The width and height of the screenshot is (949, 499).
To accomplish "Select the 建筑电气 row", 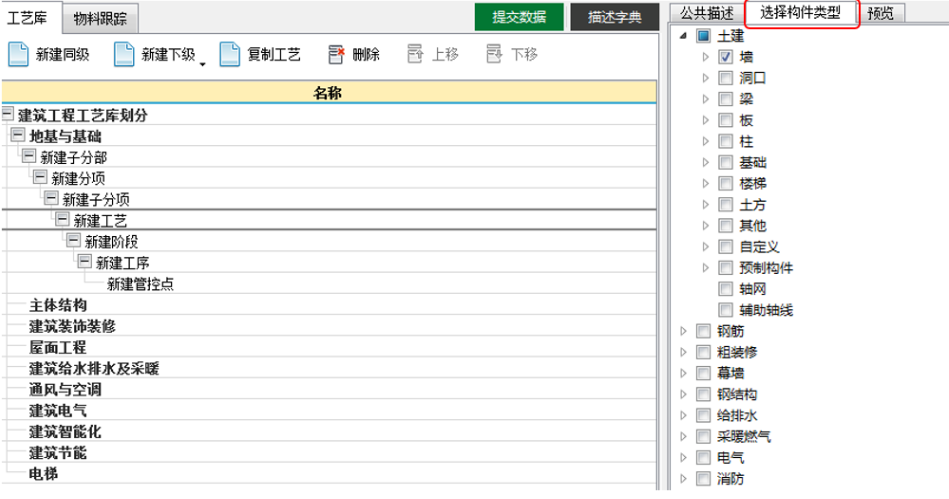I will [x=329, y=411].
